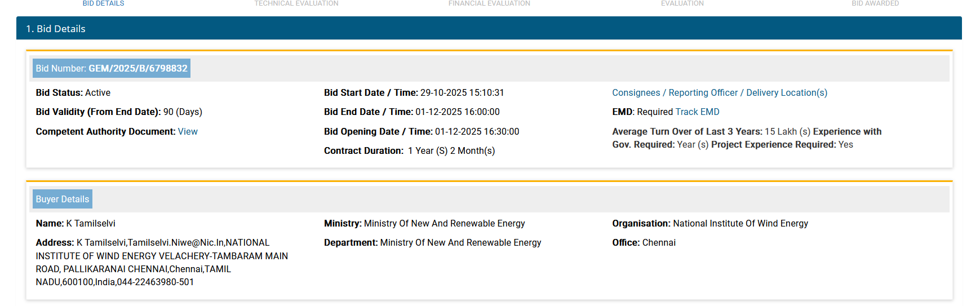This screenshot has width=980, height=306.
Task: Click the Buyer Details label
Action: pyautogui.click(x=63, y=199)
